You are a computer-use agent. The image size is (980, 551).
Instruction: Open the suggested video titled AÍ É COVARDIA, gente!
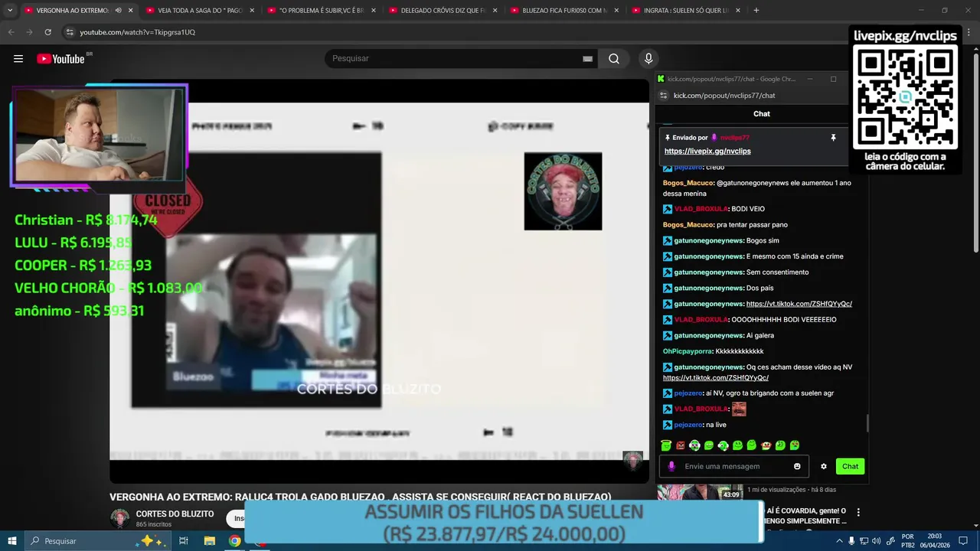click(x=806, y=516)
